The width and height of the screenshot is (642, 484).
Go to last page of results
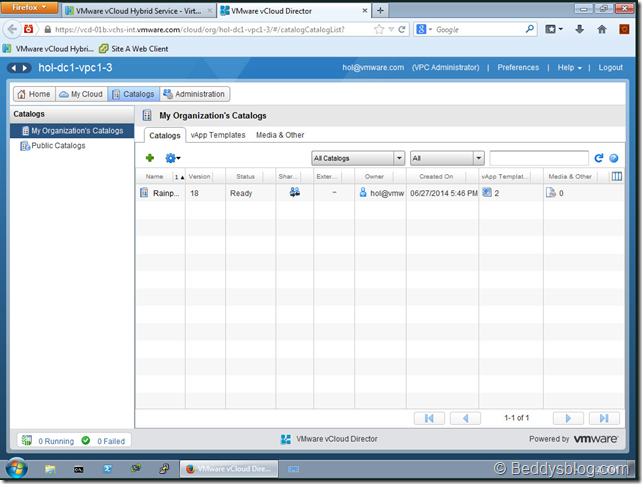click(604, 418)
